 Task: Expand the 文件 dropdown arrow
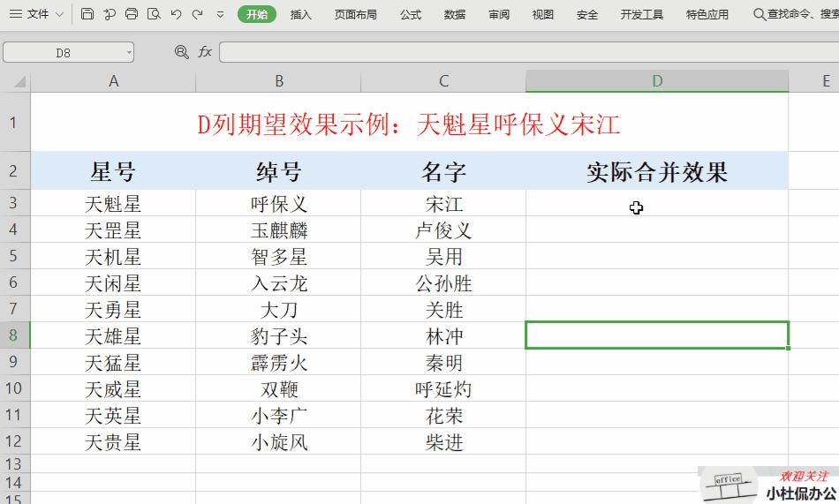[60, 14]
